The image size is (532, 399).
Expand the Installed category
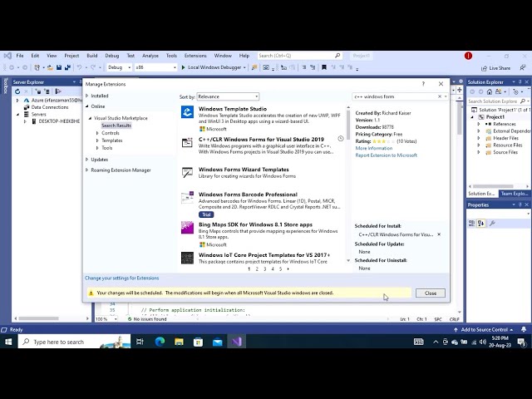[x=87, y=96]
